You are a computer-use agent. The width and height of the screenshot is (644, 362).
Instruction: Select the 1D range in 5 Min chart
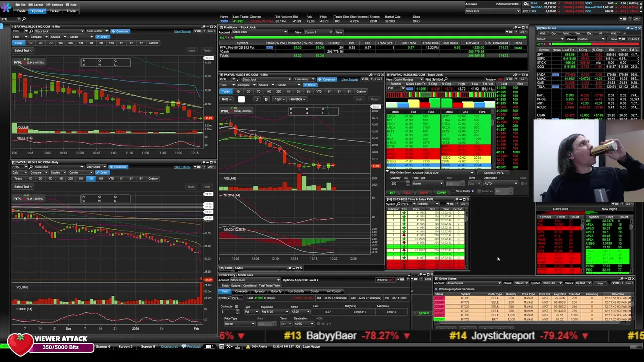(x=31, y=43)
